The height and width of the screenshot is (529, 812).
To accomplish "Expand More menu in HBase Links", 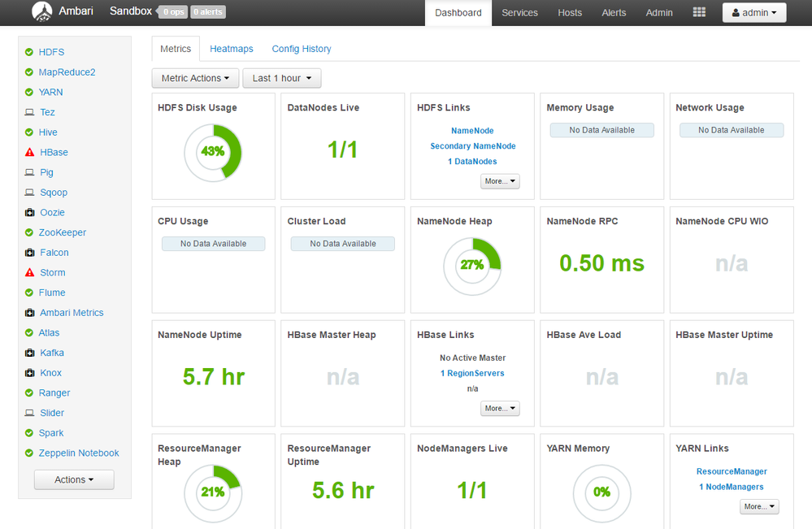I will [x=500, y=409].
